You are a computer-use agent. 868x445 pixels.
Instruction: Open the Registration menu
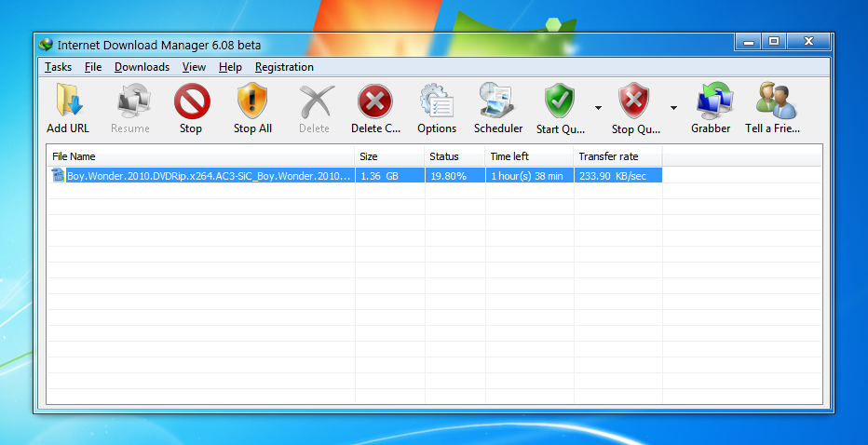point(284,67)
